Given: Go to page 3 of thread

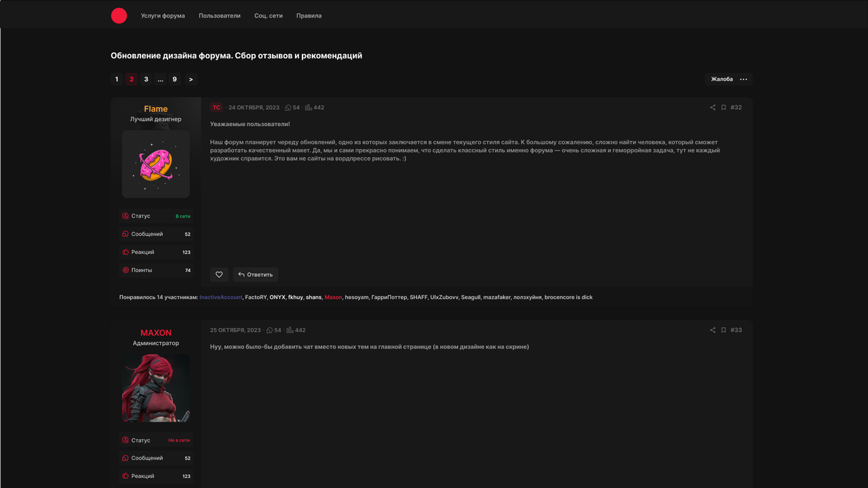Looking at the screenshot, I should pyautogui.click(x=146, y=79).
